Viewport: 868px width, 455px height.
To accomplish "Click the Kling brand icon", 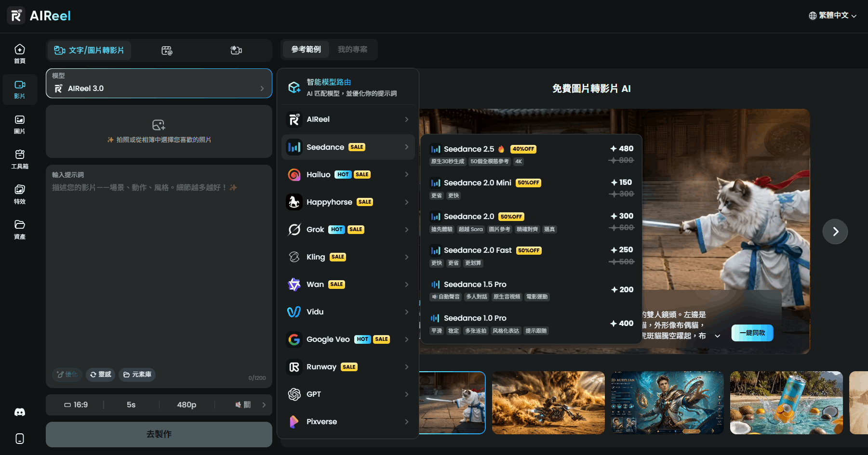I will 294,257.
